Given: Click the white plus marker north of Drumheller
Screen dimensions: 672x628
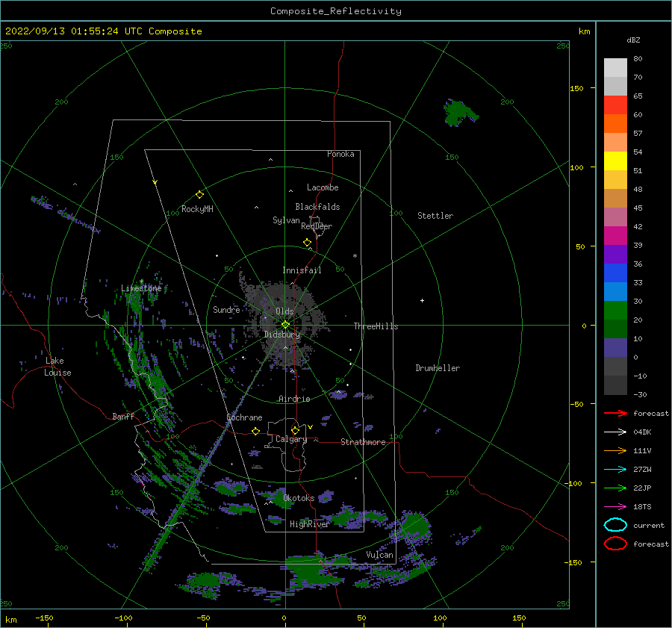Looking at the screenshot, I should [422, 300].
